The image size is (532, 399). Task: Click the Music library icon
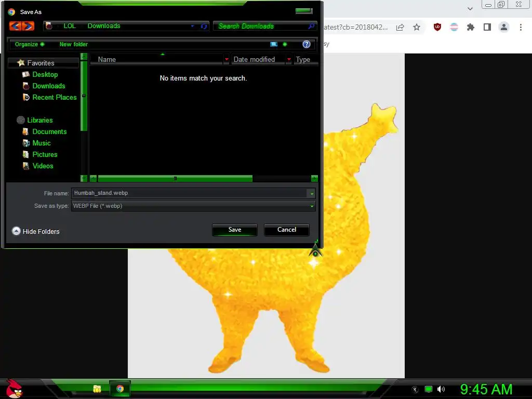pyautogui.click(x=26, y=143)
